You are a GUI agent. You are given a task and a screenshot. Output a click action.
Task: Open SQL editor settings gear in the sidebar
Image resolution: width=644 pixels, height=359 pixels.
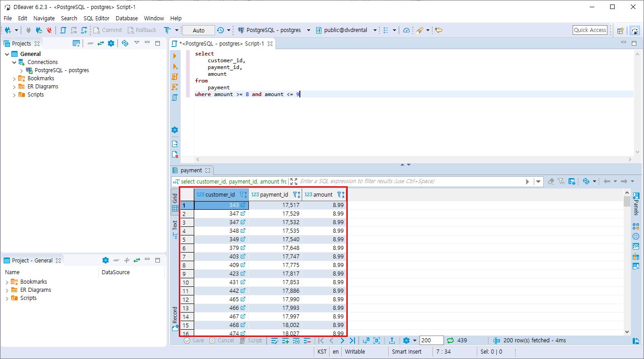pyautogui.click(x=175, y=130)
